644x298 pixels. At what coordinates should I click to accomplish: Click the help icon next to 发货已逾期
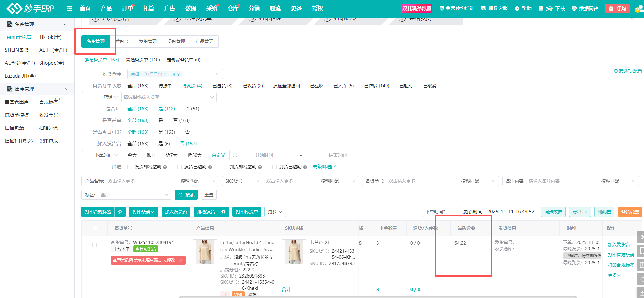click(x=210, y=167)
